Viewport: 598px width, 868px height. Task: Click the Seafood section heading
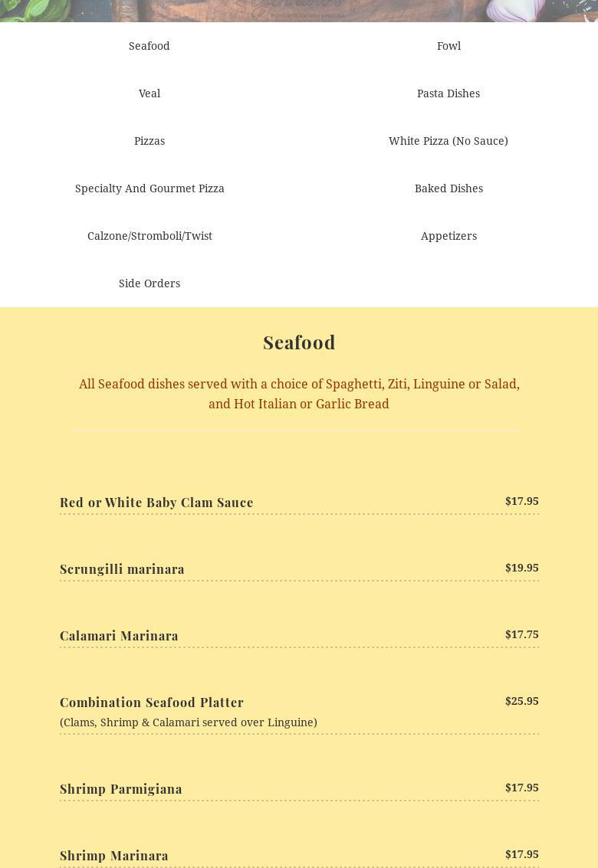tap(299, 342)
